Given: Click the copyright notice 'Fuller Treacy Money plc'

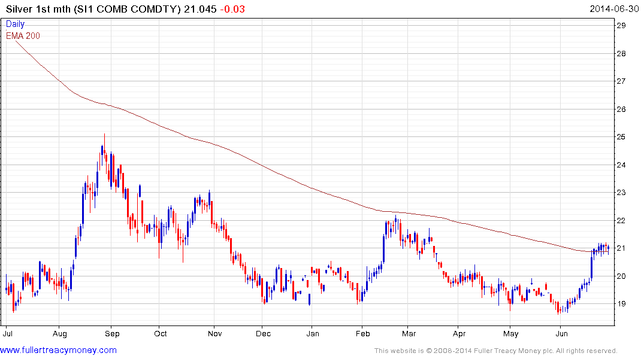Looking at the screenshot, I should [513, 351].
